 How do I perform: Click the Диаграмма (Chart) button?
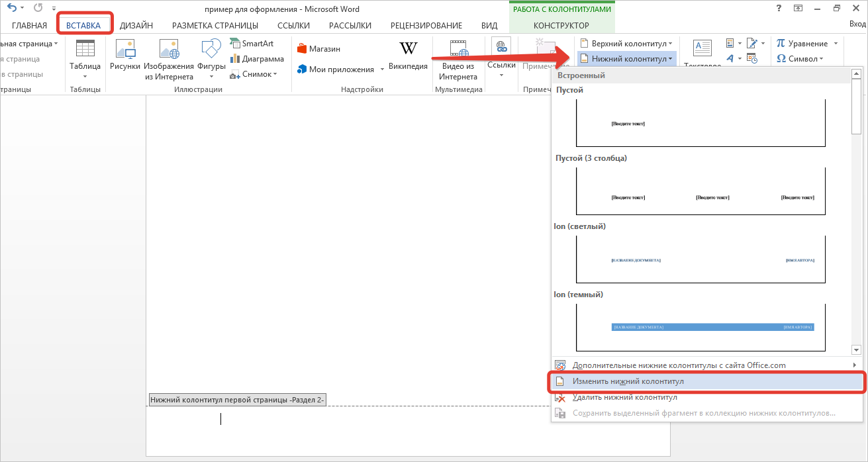(x=257, y=59)
